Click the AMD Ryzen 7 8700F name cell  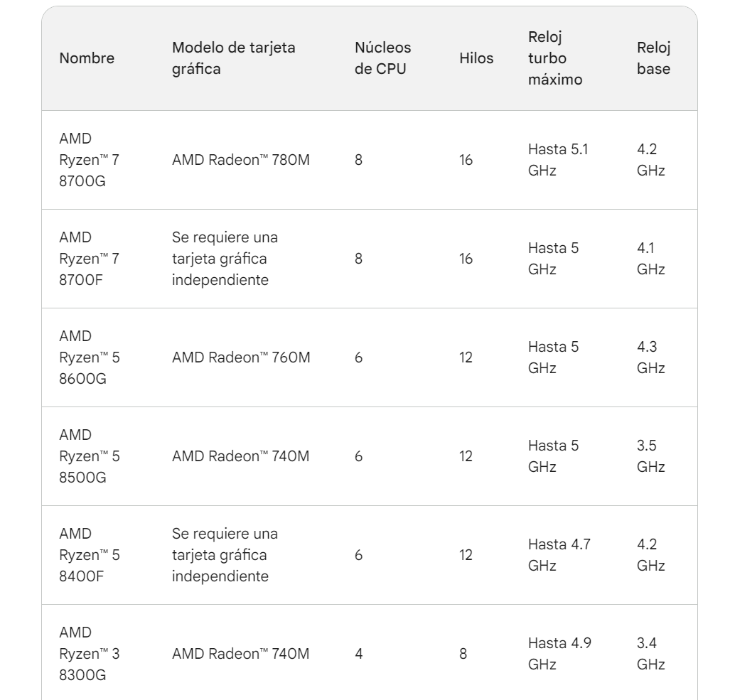tap(90, 258)
